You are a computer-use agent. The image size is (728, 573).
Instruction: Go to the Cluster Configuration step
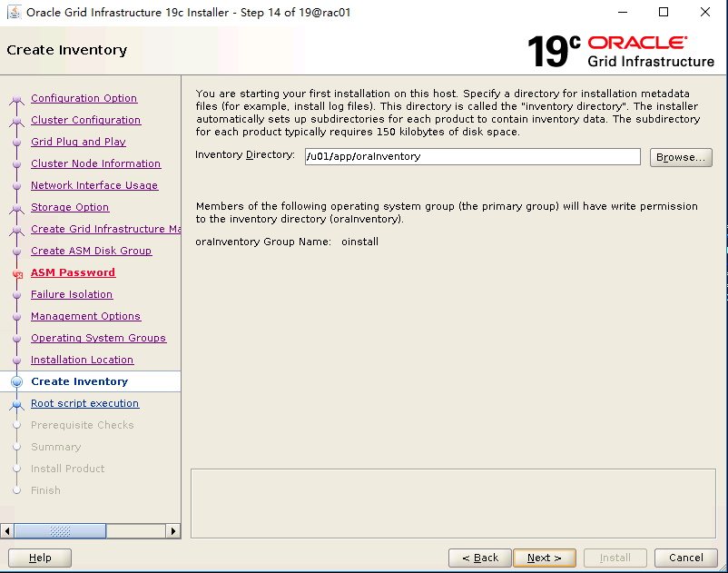pyautogui.click(x=86, y=120)
